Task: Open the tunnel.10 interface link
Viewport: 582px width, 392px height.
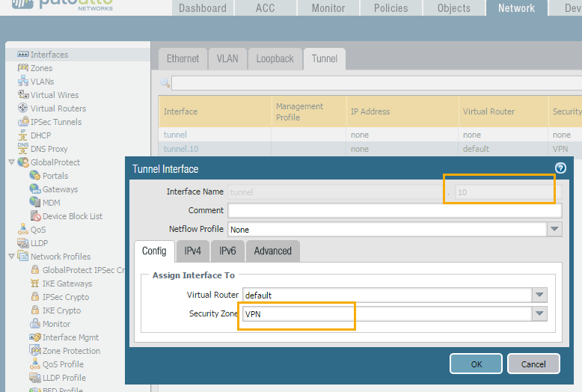Action: (x=181, y=149)
